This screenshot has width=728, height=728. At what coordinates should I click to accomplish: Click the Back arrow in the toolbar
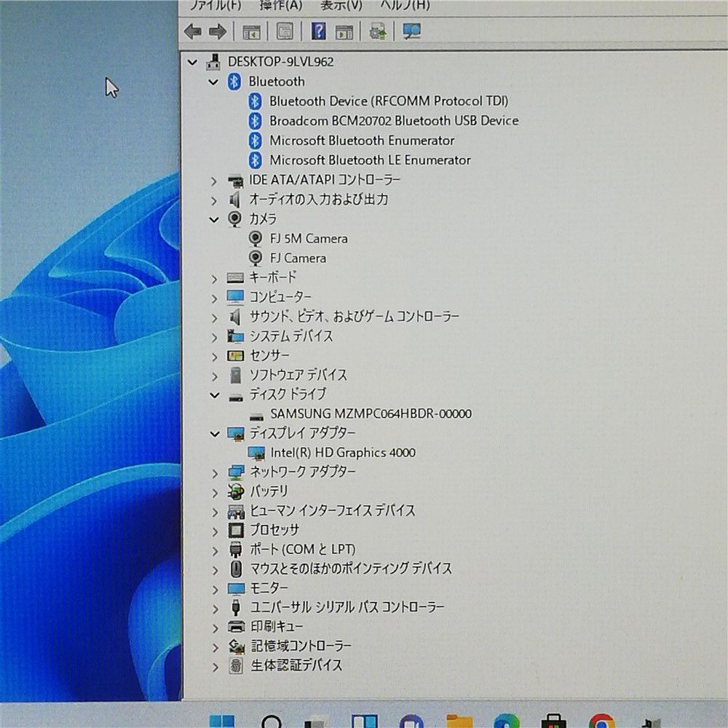(193, 31)
